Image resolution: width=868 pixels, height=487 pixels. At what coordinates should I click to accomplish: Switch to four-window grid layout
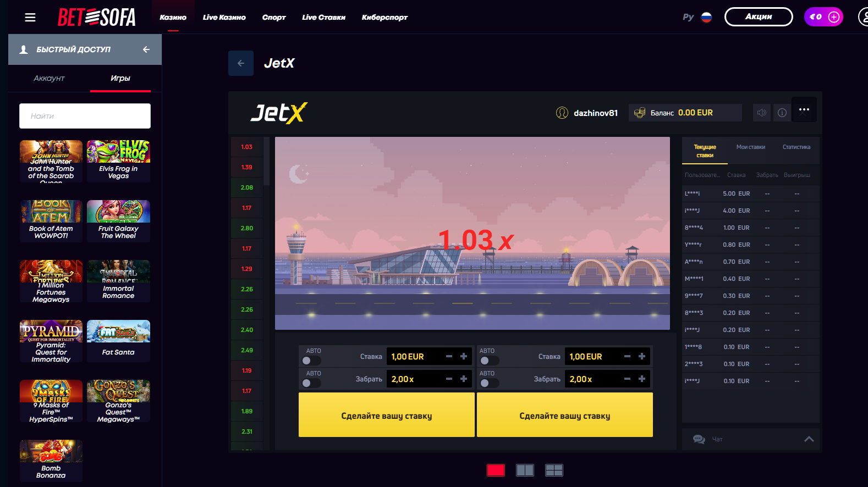coord(554,470)
